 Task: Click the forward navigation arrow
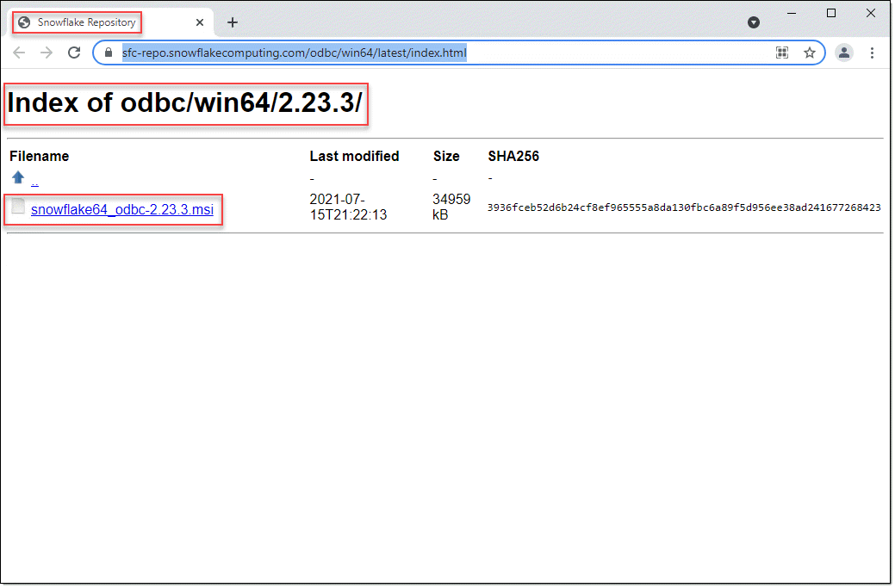pyautogui.click(x=45, y=52)
